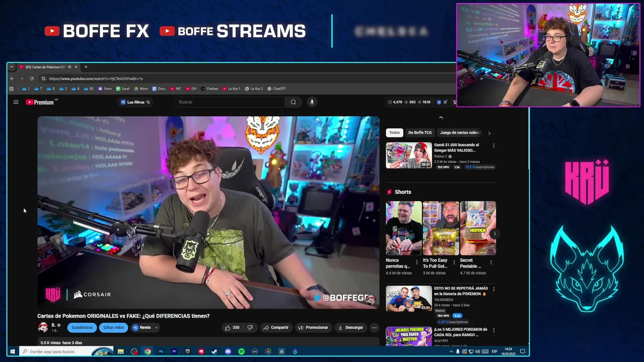The image size is (644, 362).
Task: Click the Shorts section heading
Action: [403, 192]
